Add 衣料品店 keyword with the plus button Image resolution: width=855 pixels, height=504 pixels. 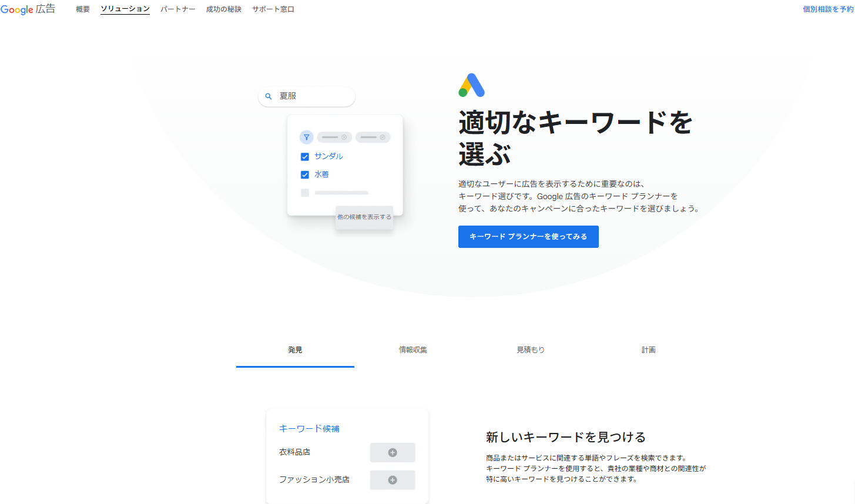(393, 452)
